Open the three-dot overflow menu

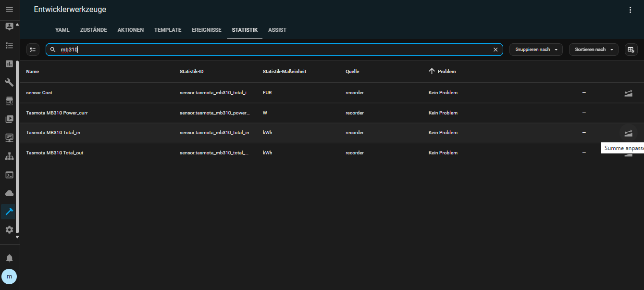tap(631, 10)
